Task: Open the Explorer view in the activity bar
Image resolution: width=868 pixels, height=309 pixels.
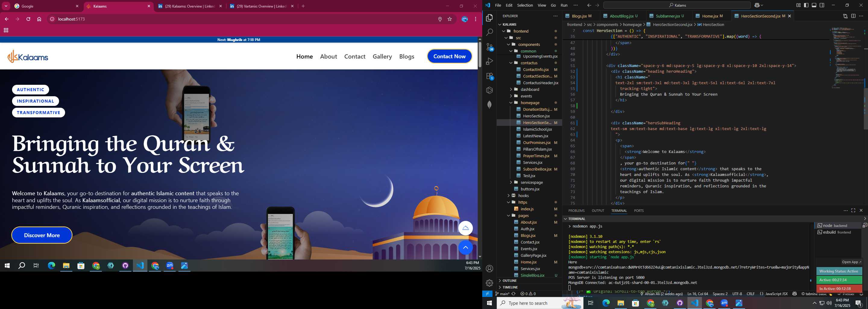Action: (489, 18)
